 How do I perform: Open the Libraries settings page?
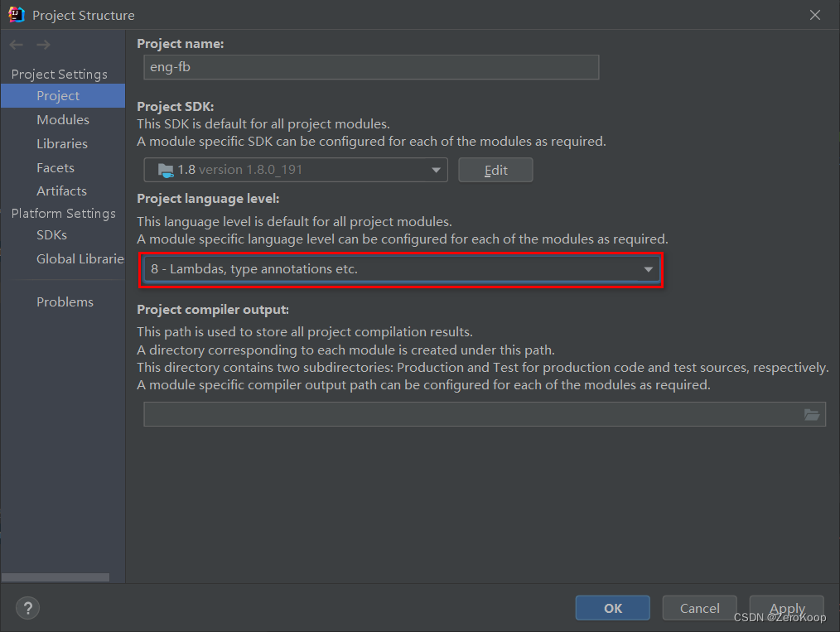(x=63, y=143)
